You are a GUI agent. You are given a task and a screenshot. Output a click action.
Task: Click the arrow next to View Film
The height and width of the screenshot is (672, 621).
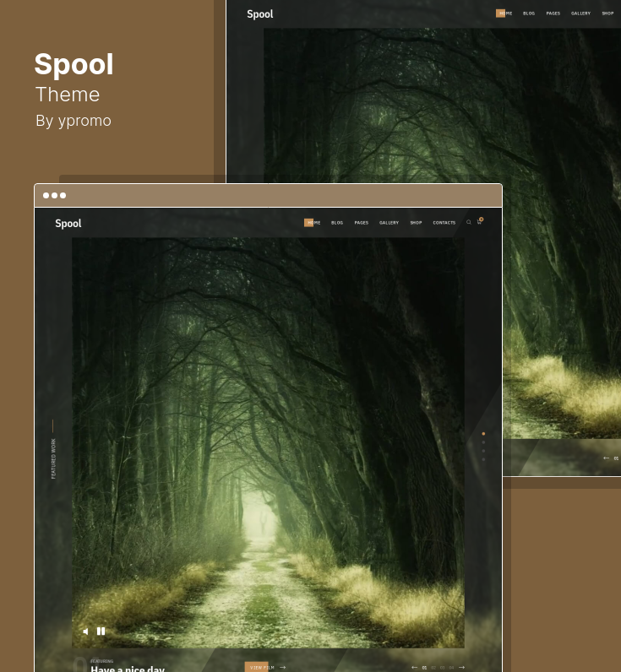click(x=283, y=667)
